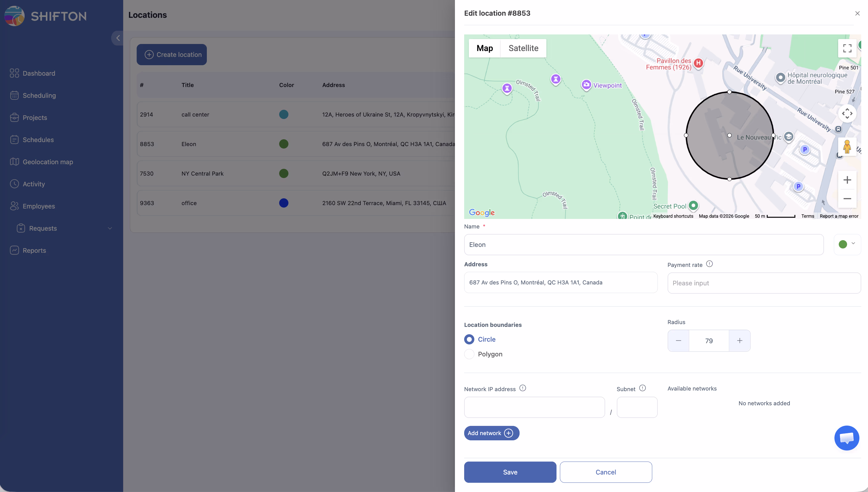Image resolution: width=868 pixels, height=492 pixels.
Task: Expand the Requests sidebar menu
Action: click(110, 228)
